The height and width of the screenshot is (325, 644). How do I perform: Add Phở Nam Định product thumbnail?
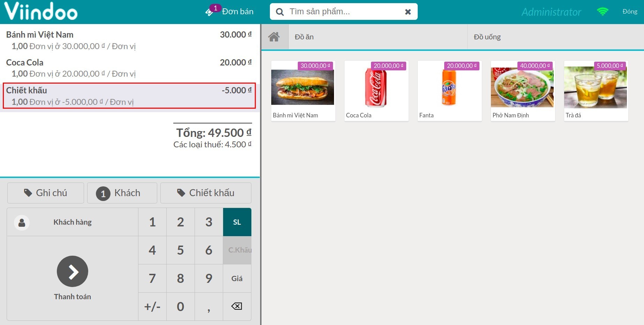[x=523, y=91]
